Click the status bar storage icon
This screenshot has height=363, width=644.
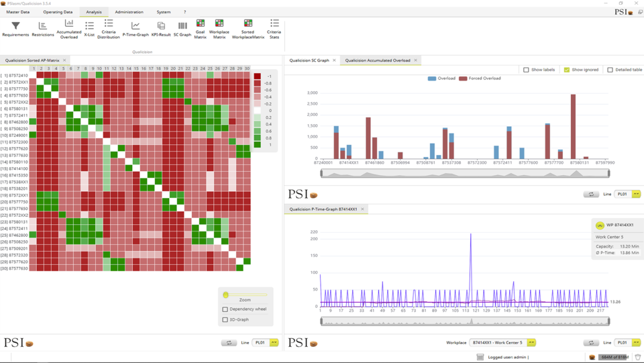[x=480, y=357]
